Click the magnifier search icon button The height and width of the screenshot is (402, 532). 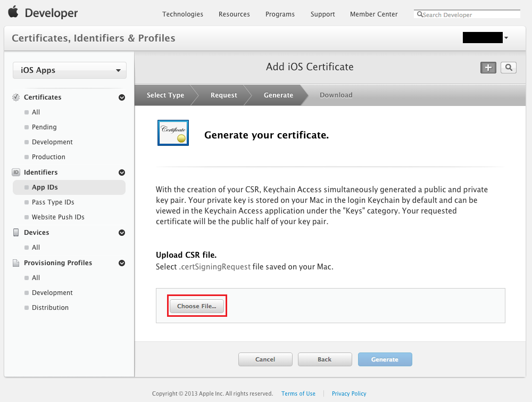[x=509, y=68]
